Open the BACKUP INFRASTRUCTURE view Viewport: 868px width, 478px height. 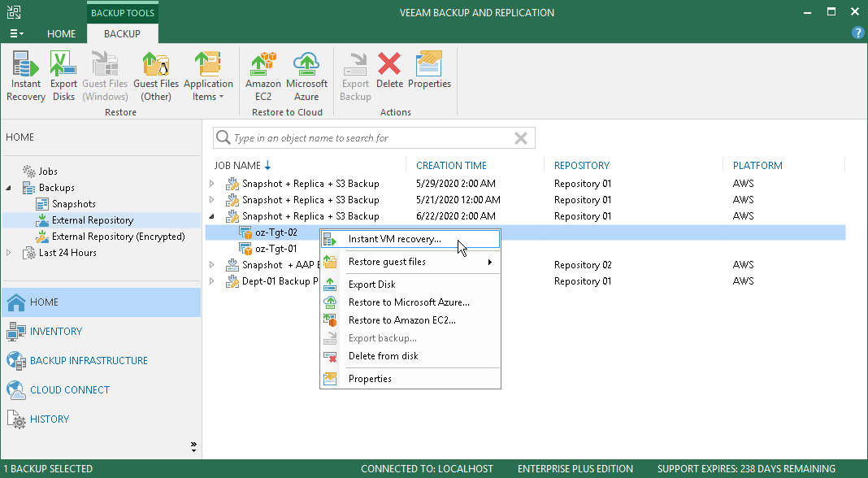pyautogui.click(x=101, y=361)
